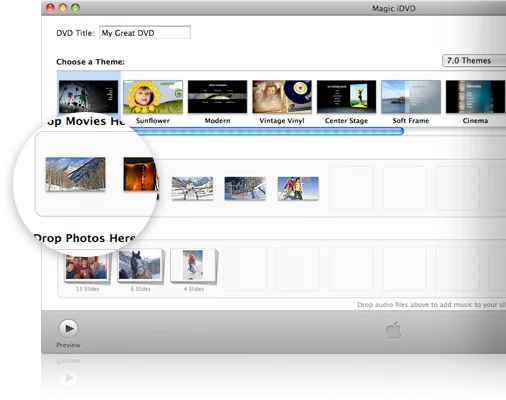Click the "6 Slides" caption

[x=141, y=289]
